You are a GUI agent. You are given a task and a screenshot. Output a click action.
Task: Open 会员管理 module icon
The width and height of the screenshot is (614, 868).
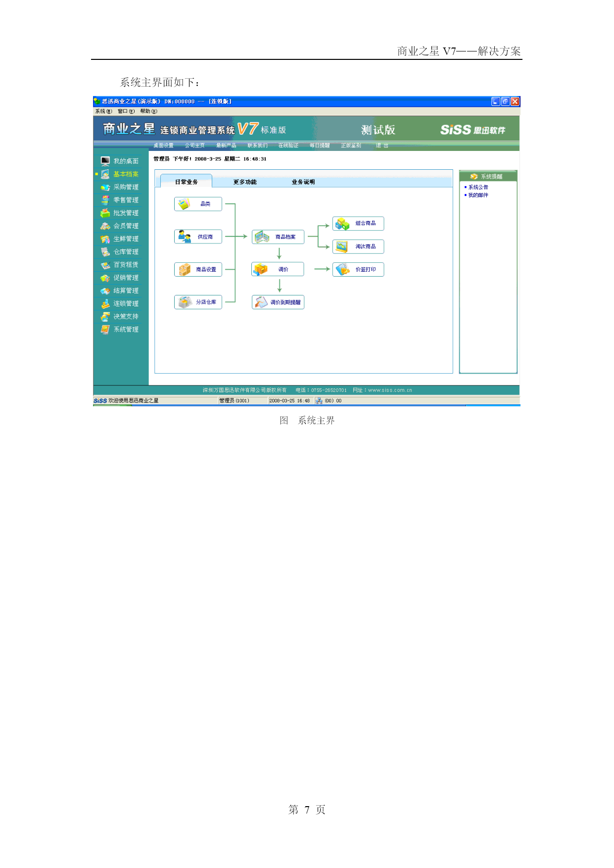(x=105, y=226)
